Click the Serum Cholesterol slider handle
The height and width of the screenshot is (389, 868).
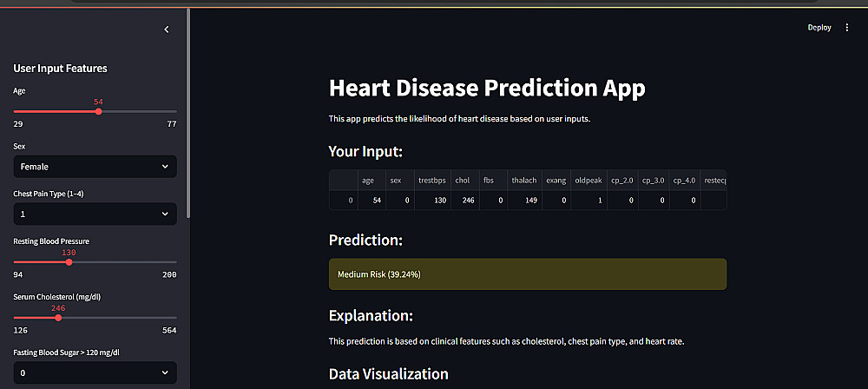[x=58, y=317]
